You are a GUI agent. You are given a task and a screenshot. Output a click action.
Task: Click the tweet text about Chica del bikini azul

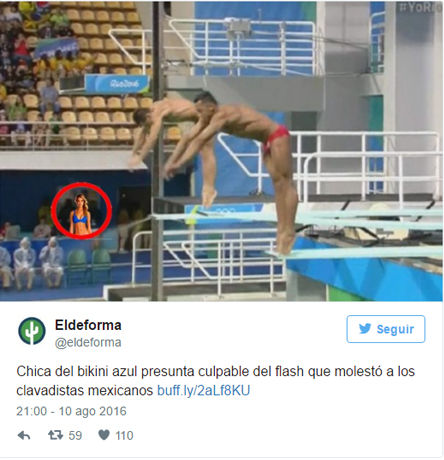pyautogui.click(x=215, y=381)
